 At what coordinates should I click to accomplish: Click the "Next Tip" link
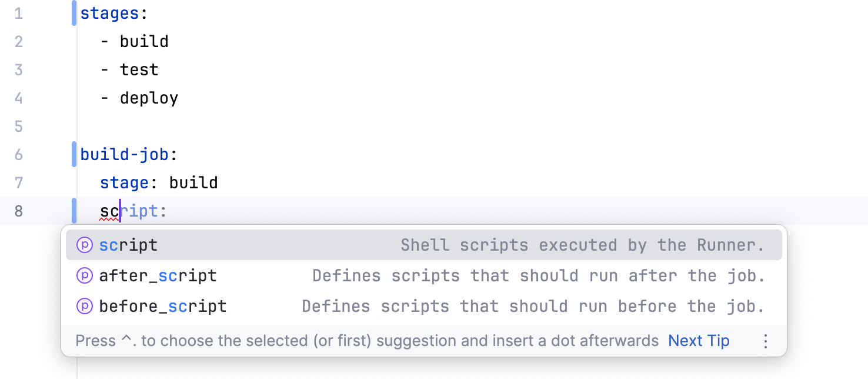pyautogui.click(x=699, y=340)
